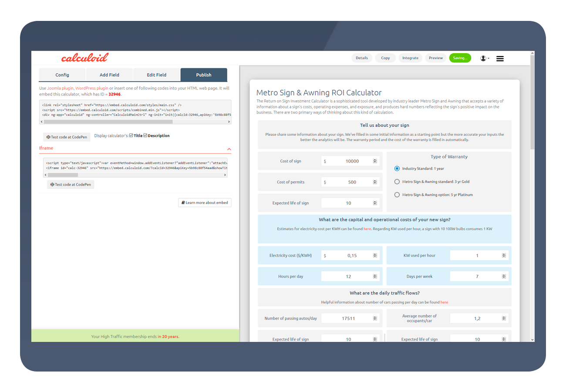Select the Metro Sign & Awning 5 yr Platinum warranty
566x392 pixels.
pyautogui.click(x=397, y=195)
